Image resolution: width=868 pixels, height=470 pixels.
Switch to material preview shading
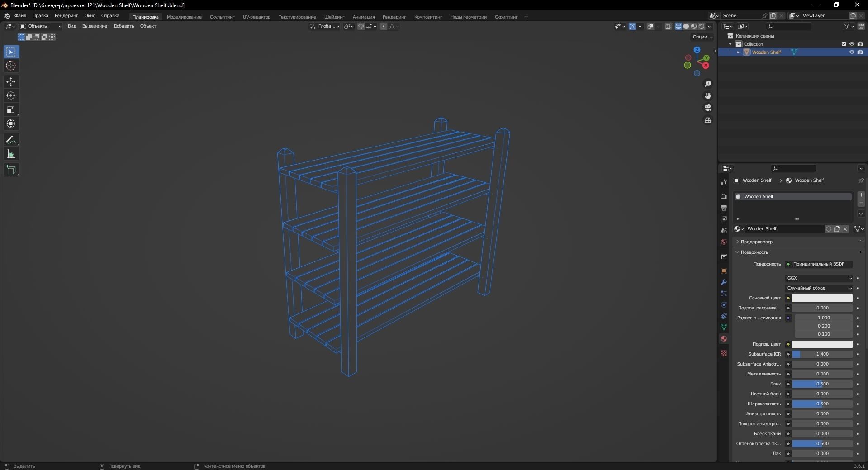694,26
